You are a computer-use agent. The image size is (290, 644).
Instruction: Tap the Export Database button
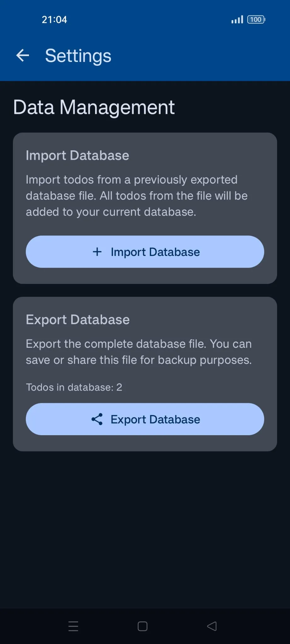click(145, 419)
